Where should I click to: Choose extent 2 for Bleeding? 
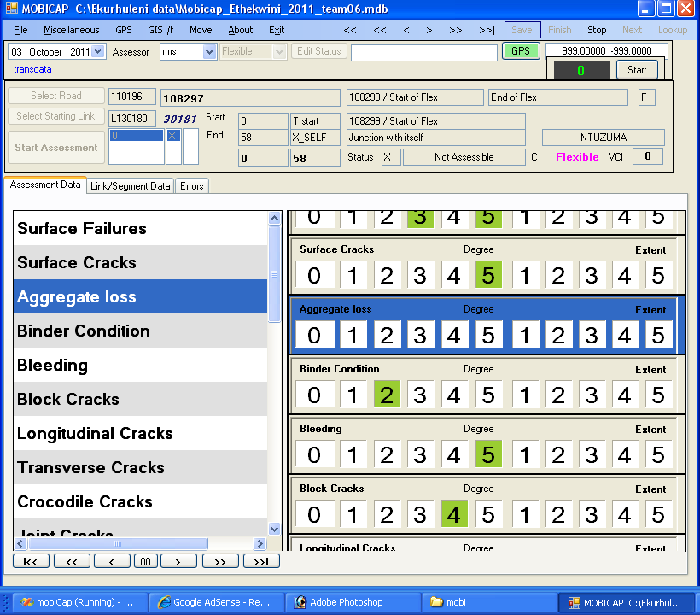pyautogui.click(x=557, y=454)
